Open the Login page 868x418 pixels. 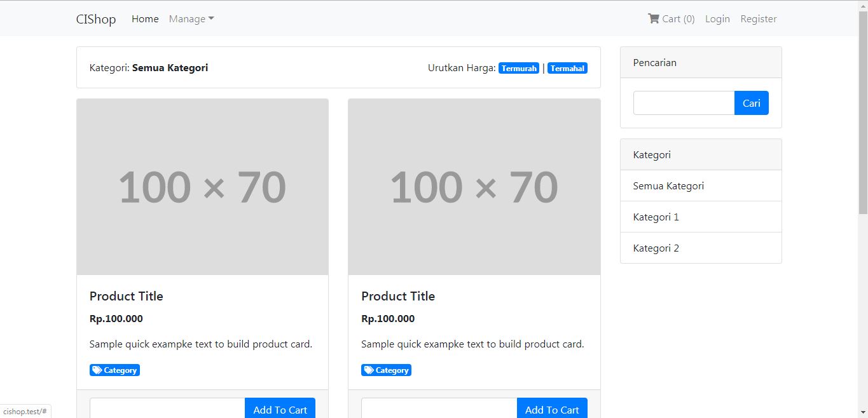click(717, 19)
